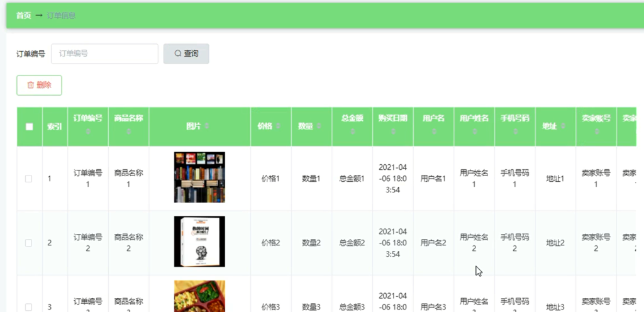Click the 订单信息 breadcrumb item

click(61, 16)
